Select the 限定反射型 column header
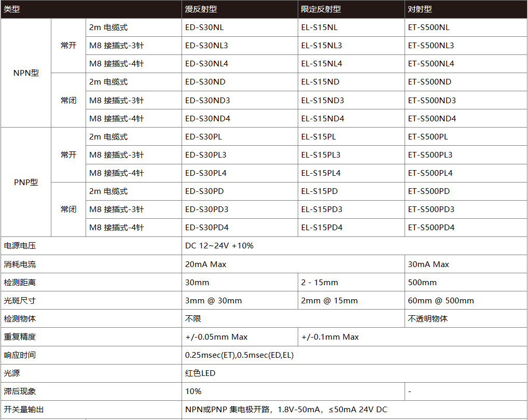The width and height of the screenshot is (528, 420). (321, 9)
